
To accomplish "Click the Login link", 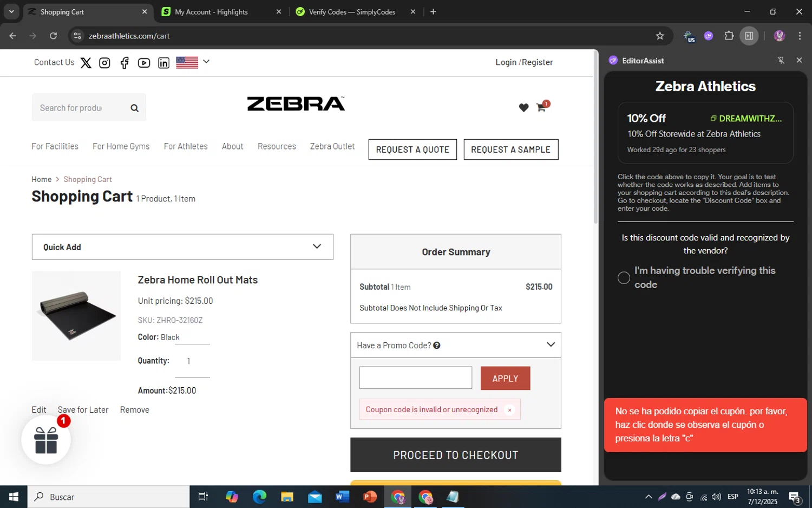I will [x=506, y=62].
